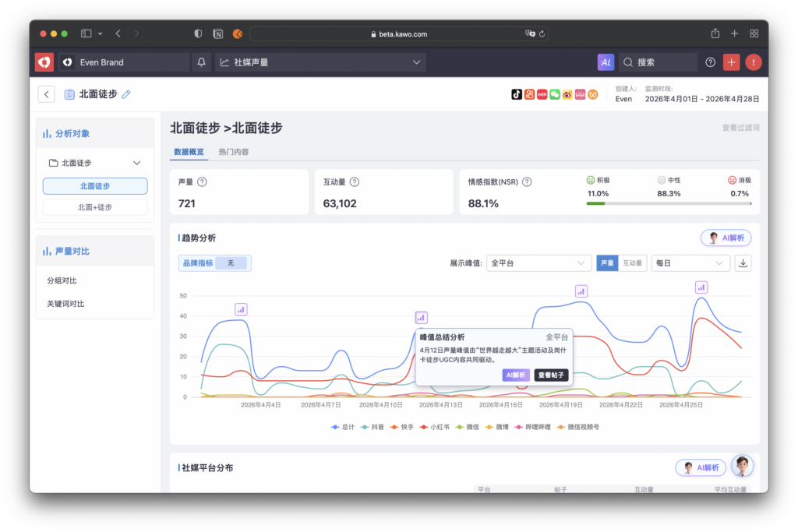Open the 每日 interval dropdown
Viewport: 798px width, 532px height.
(x=690, y=263)
